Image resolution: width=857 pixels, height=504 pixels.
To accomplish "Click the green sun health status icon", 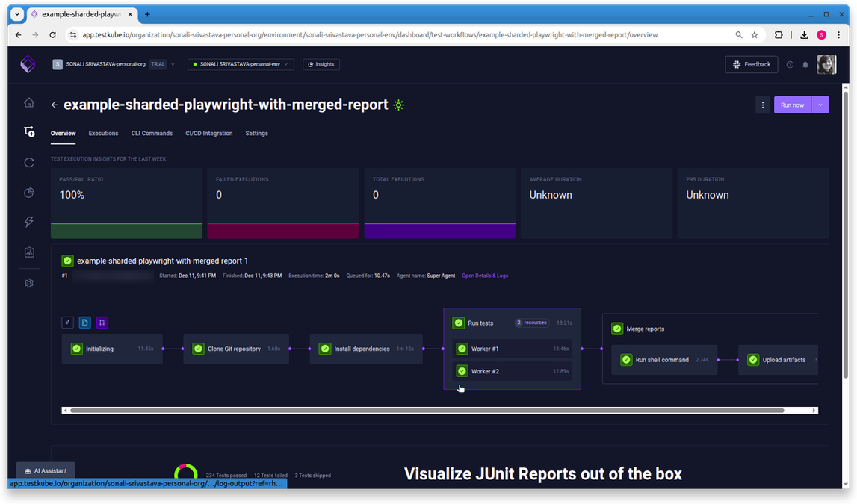I will click(399, 105).
